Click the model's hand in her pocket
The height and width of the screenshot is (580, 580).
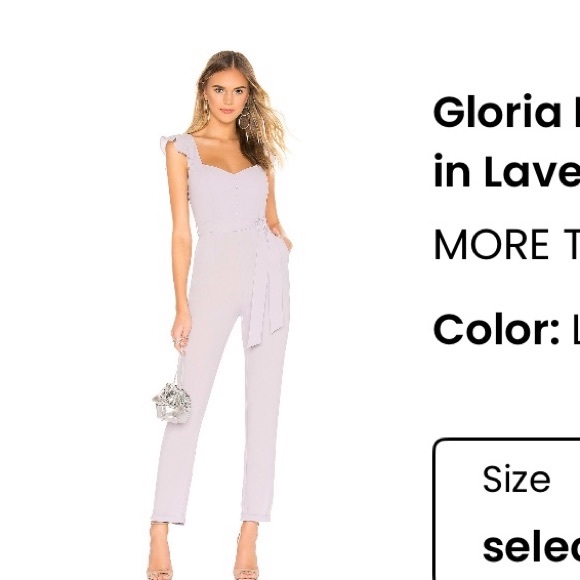pyautogui.click(x=281, y=237)
